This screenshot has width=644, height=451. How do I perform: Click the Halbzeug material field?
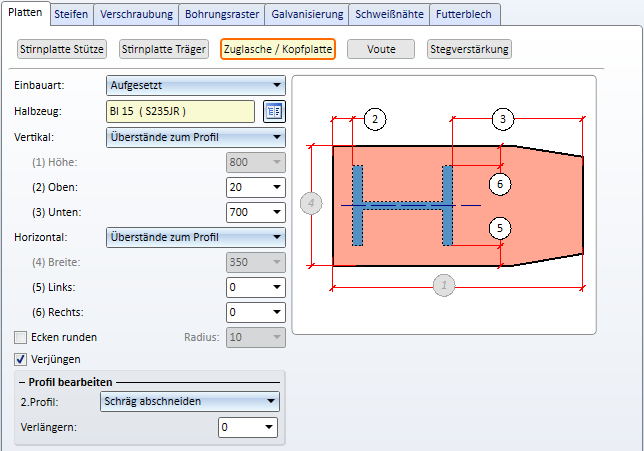click(179, 111)
